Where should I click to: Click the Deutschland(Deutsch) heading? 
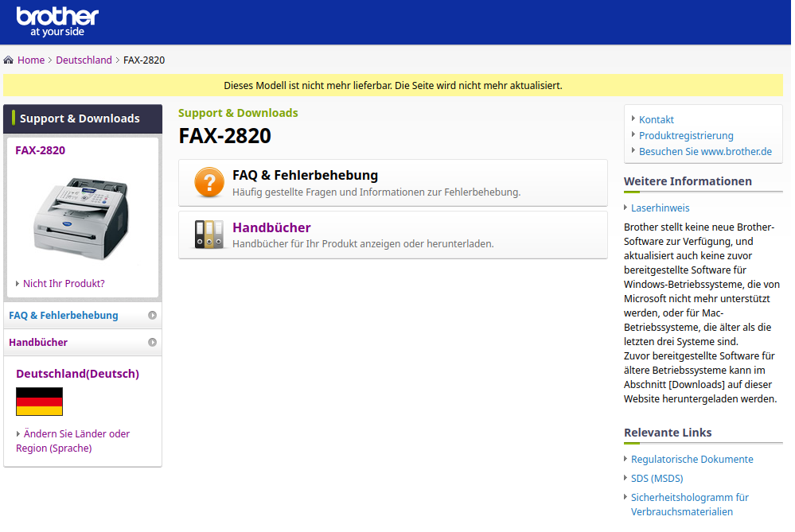point(77,374)
